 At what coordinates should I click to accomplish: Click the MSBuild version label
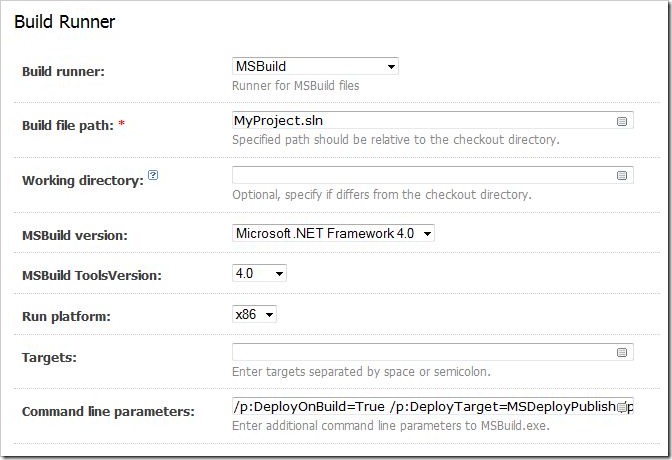[75, 235]
